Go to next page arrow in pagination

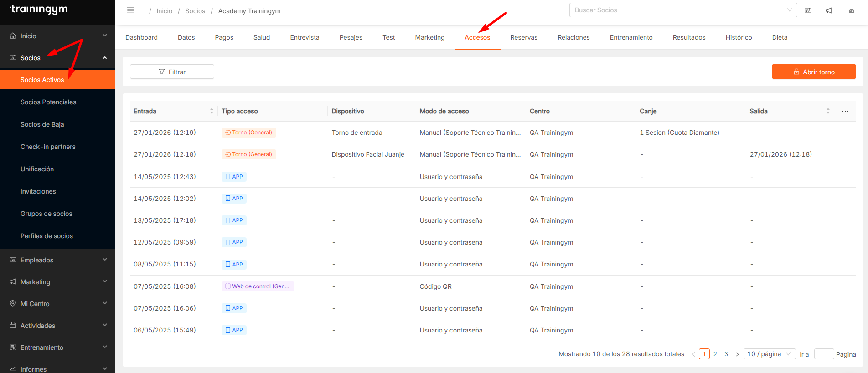click(737, 354)
